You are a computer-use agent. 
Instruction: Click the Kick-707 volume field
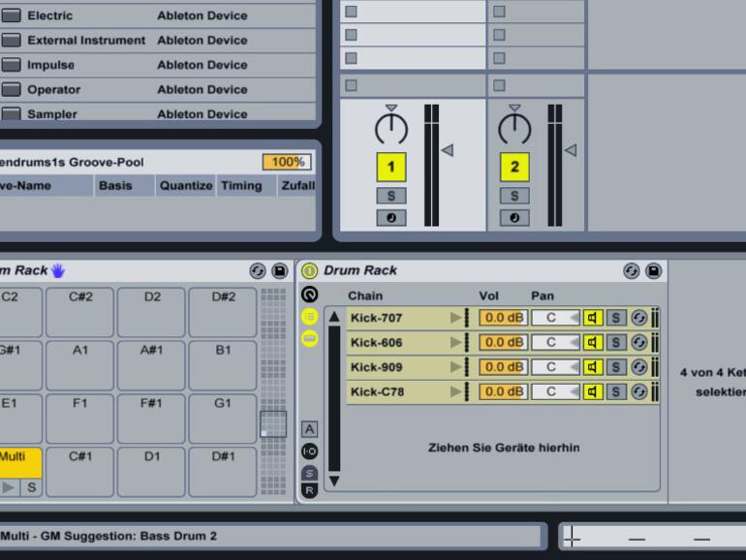tap(504, 318)
